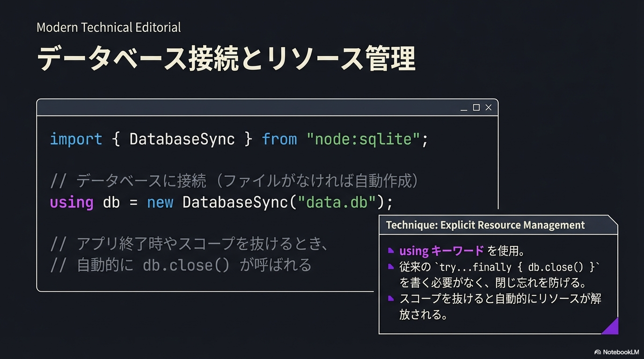The height and width of the screenshot is (359, 644).
Task: Click the purple triangle corner of the callout
Action: pos(611,327)
